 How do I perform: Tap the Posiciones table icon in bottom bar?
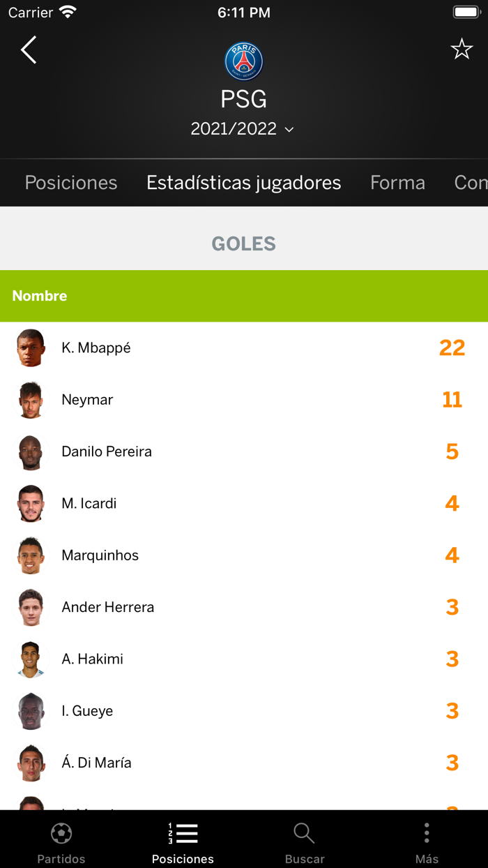[x=183, y=833]
